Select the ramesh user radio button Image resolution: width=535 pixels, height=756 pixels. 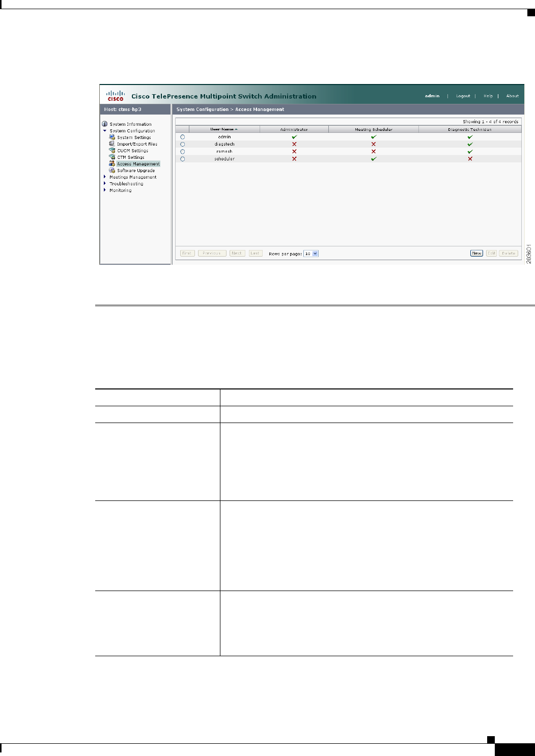[x=183, y=152]
